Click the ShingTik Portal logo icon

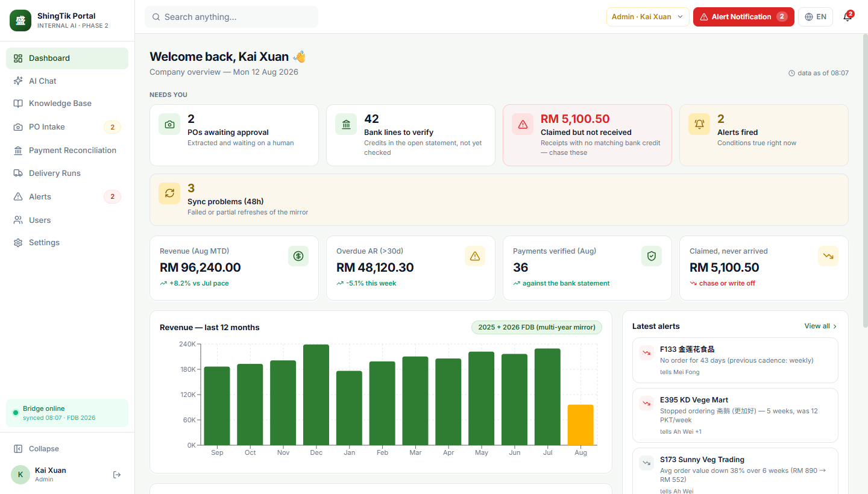[20, 20]
